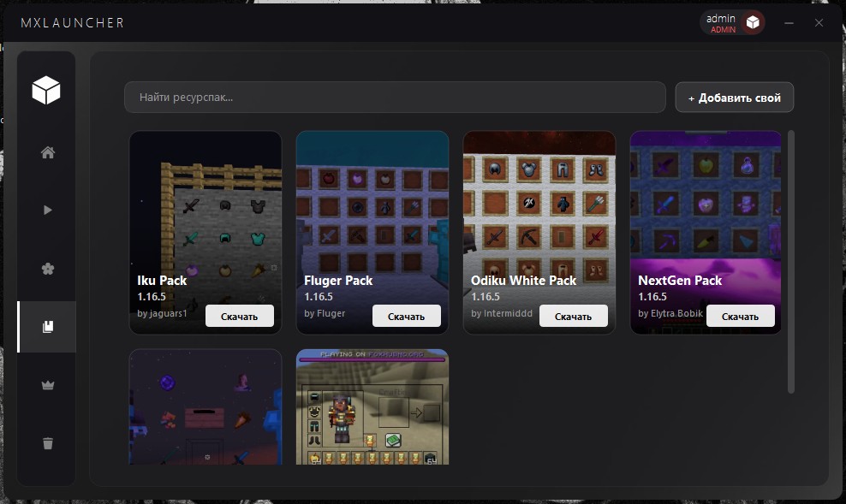
Task: Open the sandy inventory pack thumbnail
Action: click(x=372, y=406)
